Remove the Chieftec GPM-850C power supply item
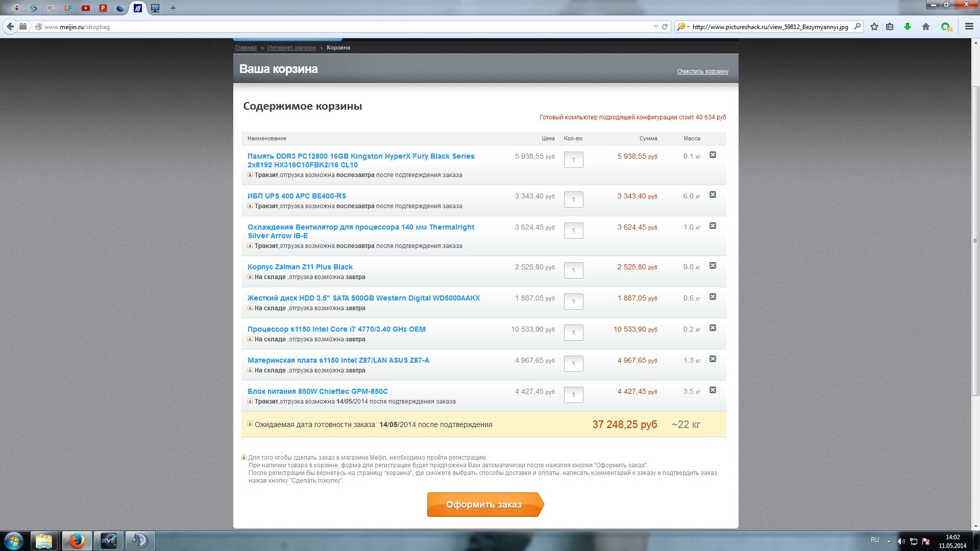The height and width of the screenshot is (551, 980). tap(713, 390)
